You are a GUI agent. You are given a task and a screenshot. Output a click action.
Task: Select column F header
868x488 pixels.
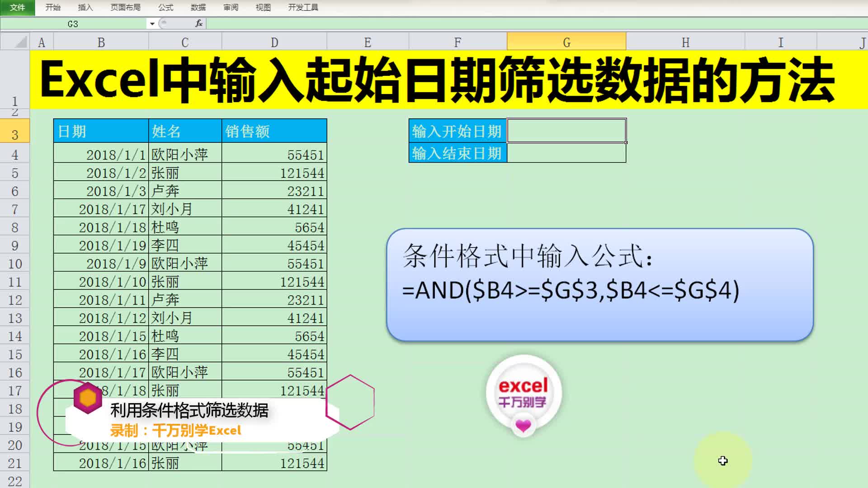pos(458,42)
